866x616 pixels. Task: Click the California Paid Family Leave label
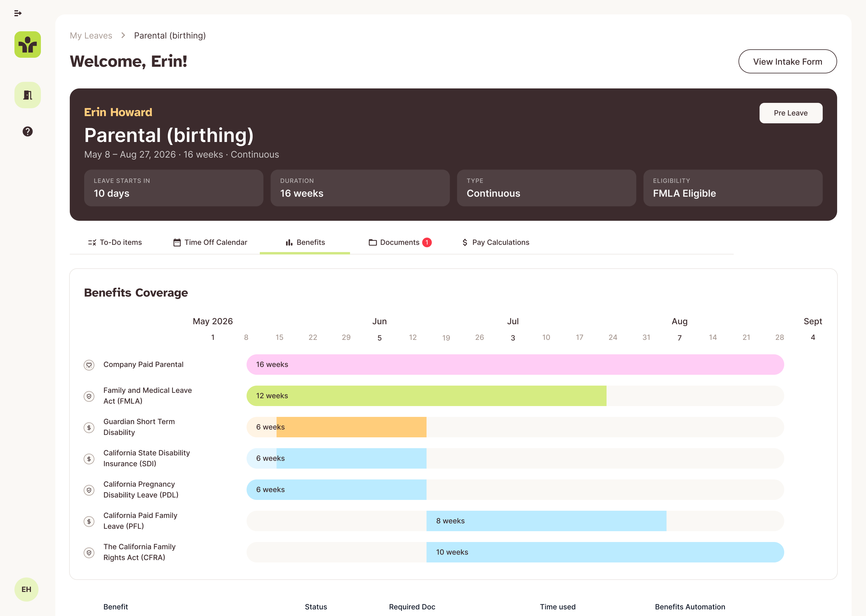tap(140, 521)
